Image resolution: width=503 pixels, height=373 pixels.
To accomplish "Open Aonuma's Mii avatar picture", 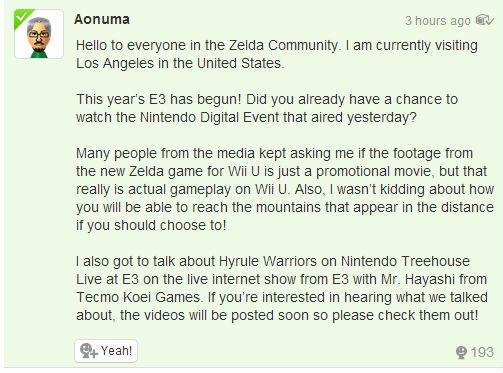I will pos(39,34).
